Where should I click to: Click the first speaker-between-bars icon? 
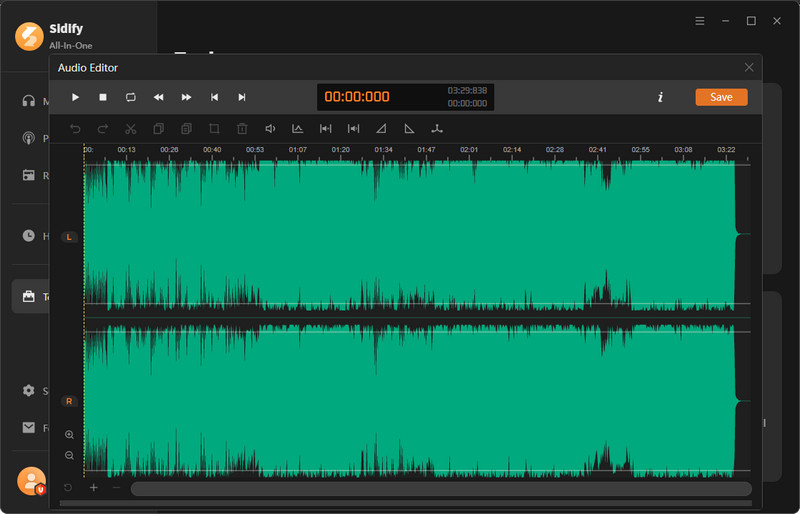[x=326, y=129]
